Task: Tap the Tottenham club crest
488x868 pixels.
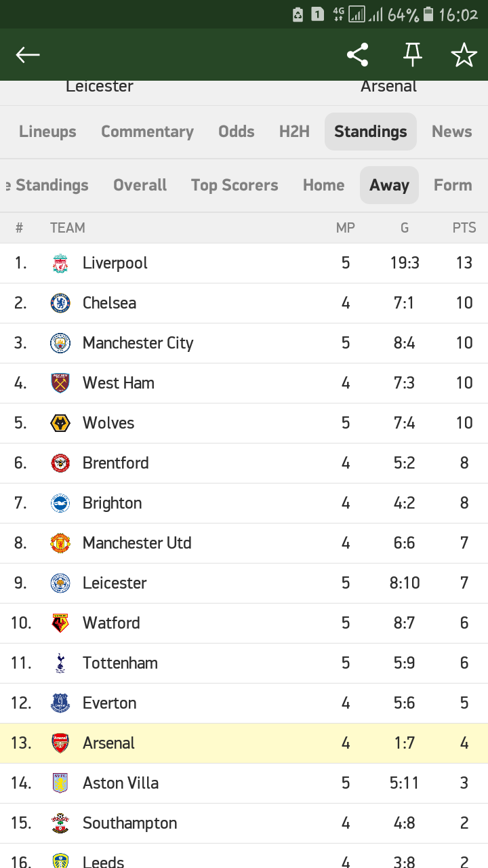Action: click(x=60, y=663)
